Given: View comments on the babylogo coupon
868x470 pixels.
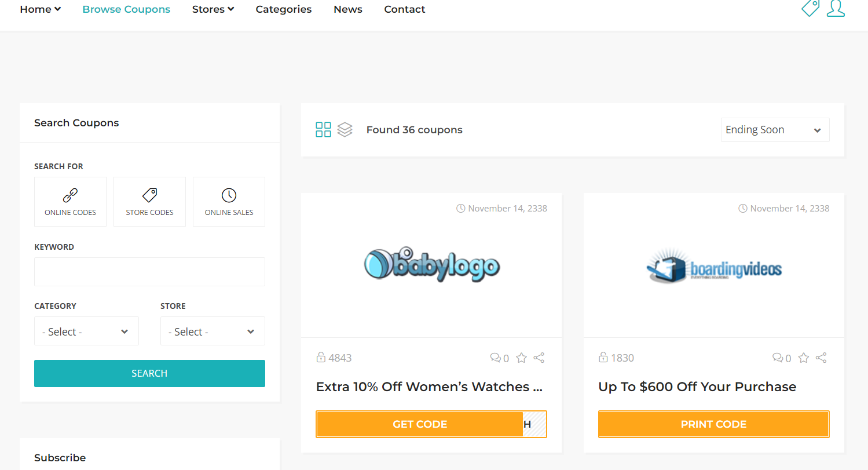Looking at the screenshot, I should point(500,358).
